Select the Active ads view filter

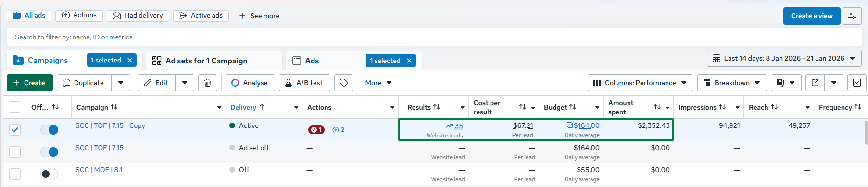tap(201, 16)
